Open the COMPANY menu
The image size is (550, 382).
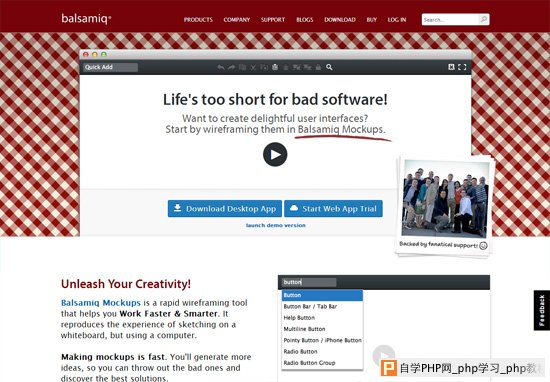click(x=237, y=20)
